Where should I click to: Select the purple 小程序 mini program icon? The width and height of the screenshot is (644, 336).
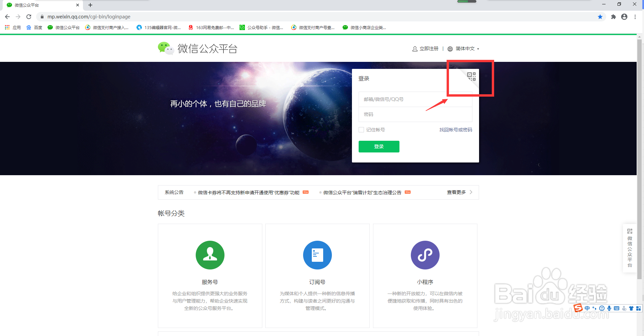pos(425,255)
